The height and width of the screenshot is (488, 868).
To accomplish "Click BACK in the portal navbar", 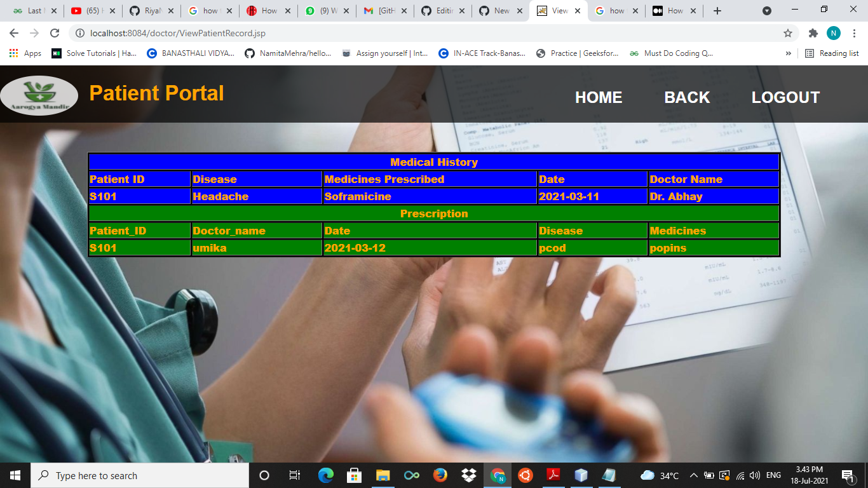I will click(687, 97).
